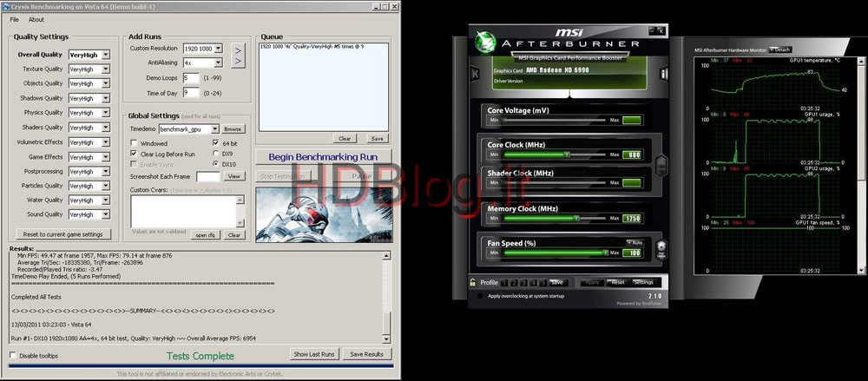Check the Disable tooltips box
The width and height of the screenshot is (868, 381).
point(13,356)
